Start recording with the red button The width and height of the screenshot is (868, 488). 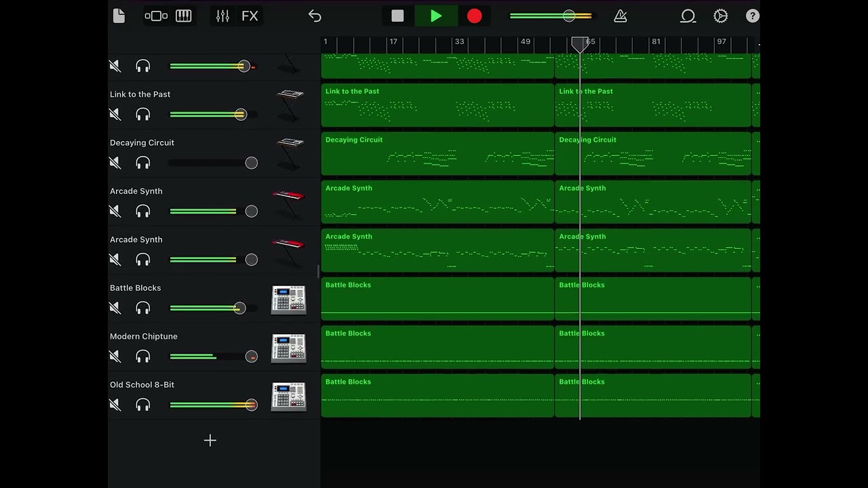[474, 16]
